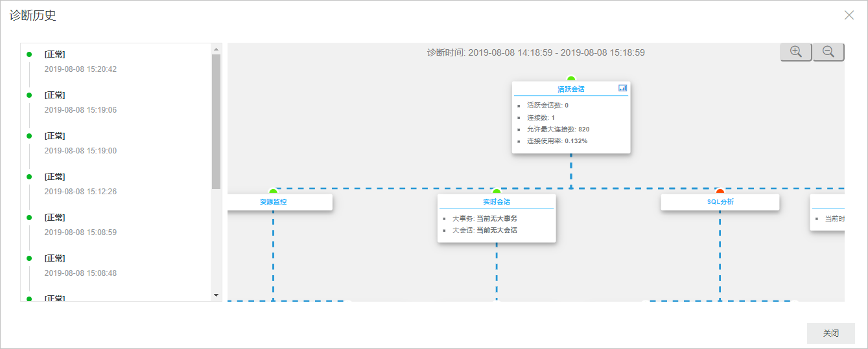This screenshot has height=349, width=868.
Task: Click 大事务: 当前无大事务 line
Action: click(x=484, y=218)
